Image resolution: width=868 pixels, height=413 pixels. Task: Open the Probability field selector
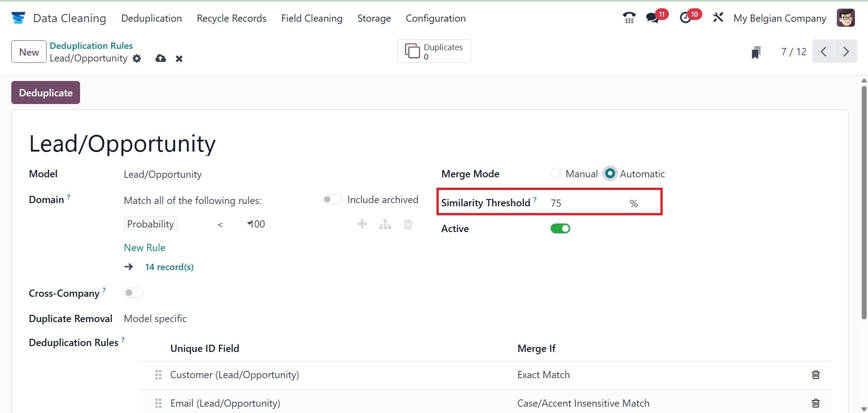pyautogui.click(x=151, y=224)
